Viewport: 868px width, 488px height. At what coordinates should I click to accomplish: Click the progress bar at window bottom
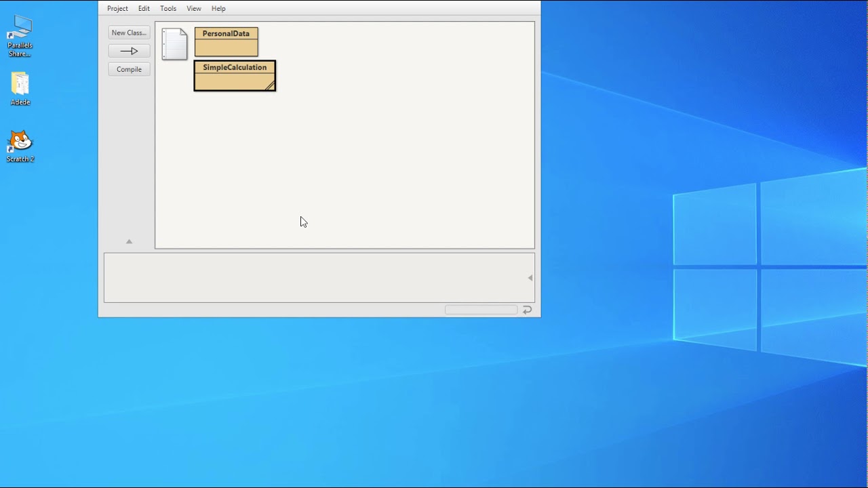point(481,310)
